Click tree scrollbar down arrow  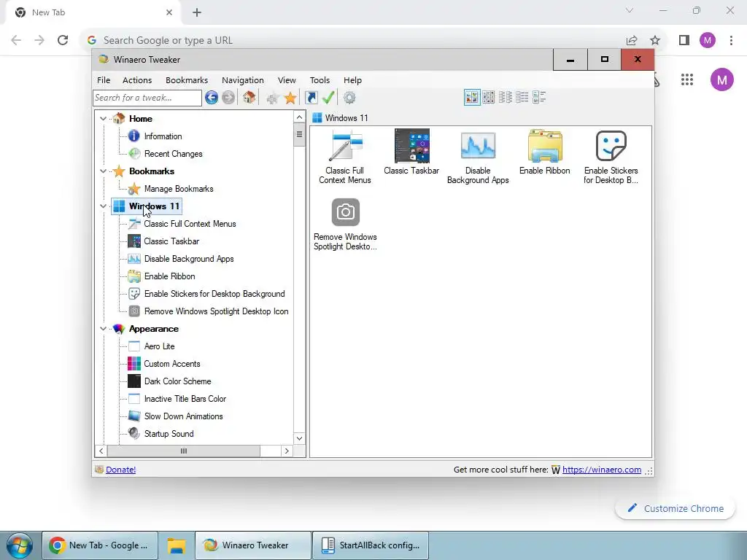[x=299, y=438]
